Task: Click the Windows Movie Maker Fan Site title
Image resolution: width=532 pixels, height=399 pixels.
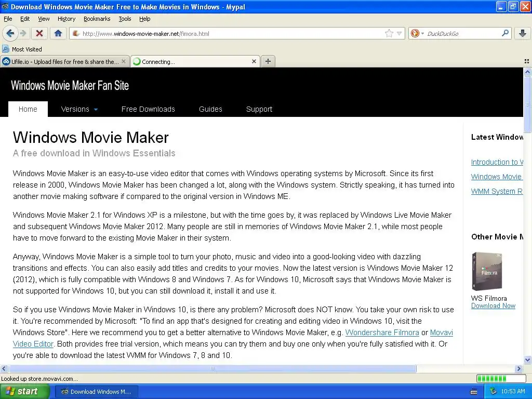Action: tap(70, 86)
